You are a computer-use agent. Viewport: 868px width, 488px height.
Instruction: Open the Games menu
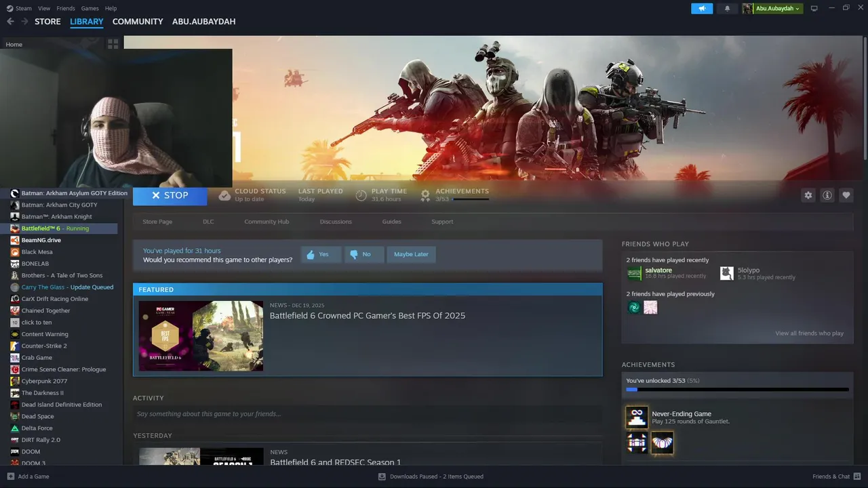[x=90, y=8]
